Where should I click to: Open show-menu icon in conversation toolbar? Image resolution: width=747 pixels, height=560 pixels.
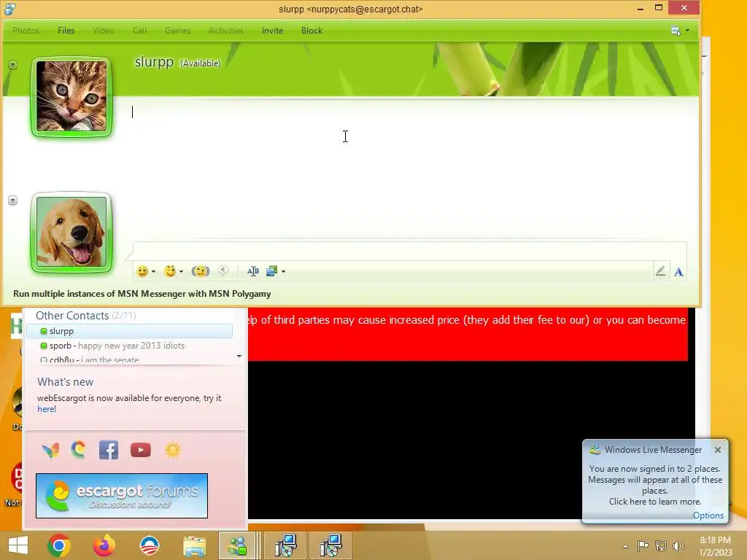(676, 31)
